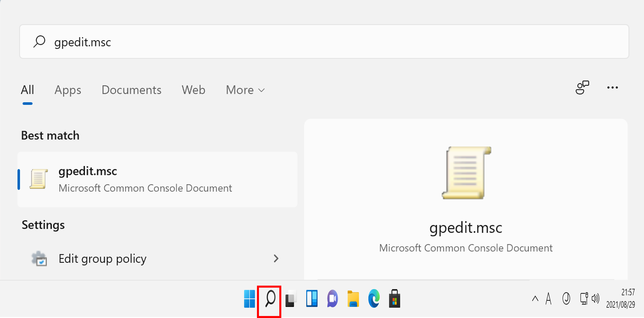Launch Microsoft Edge from taskbar
Viewport: 644px width, 318px height.
374,298
